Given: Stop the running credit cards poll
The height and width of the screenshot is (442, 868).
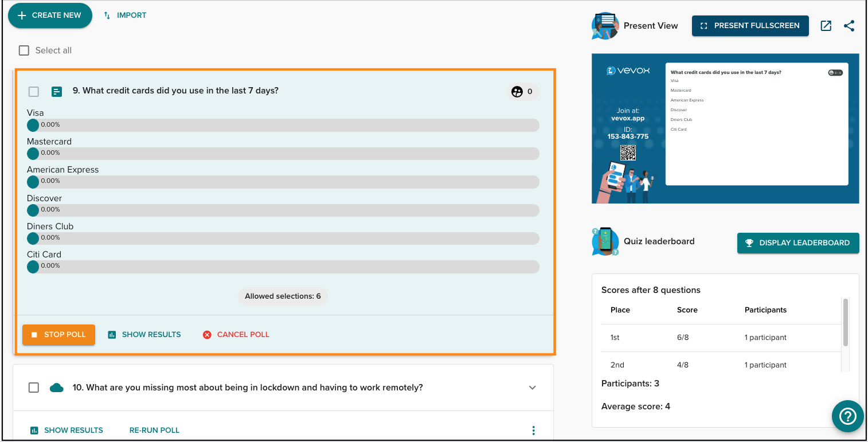Looking at the screenshot, I should pos(58,335).
